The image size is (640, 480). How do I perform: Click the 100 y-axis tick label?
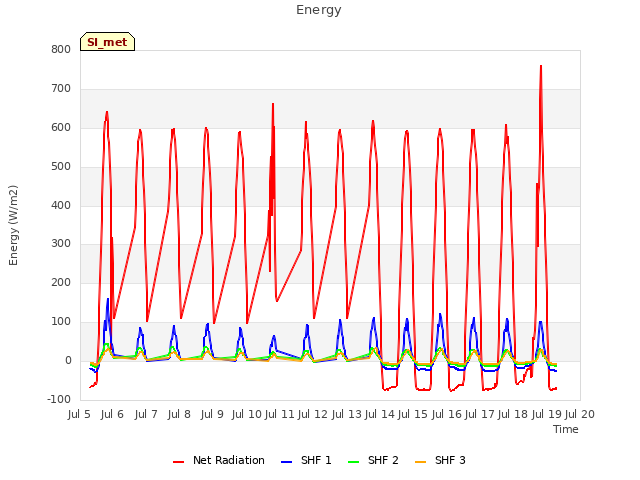click(61, 322)
